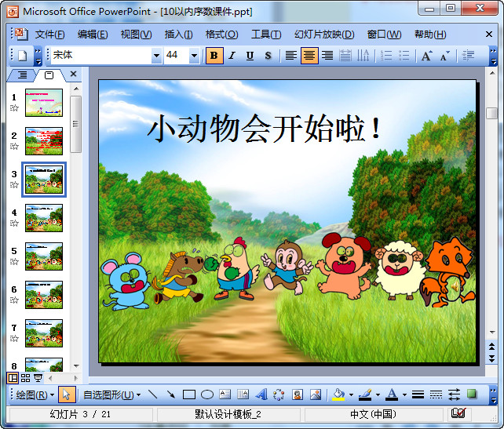504x429 pixels.
Task: Click animation star under slide 3
Action: point(14,185)
